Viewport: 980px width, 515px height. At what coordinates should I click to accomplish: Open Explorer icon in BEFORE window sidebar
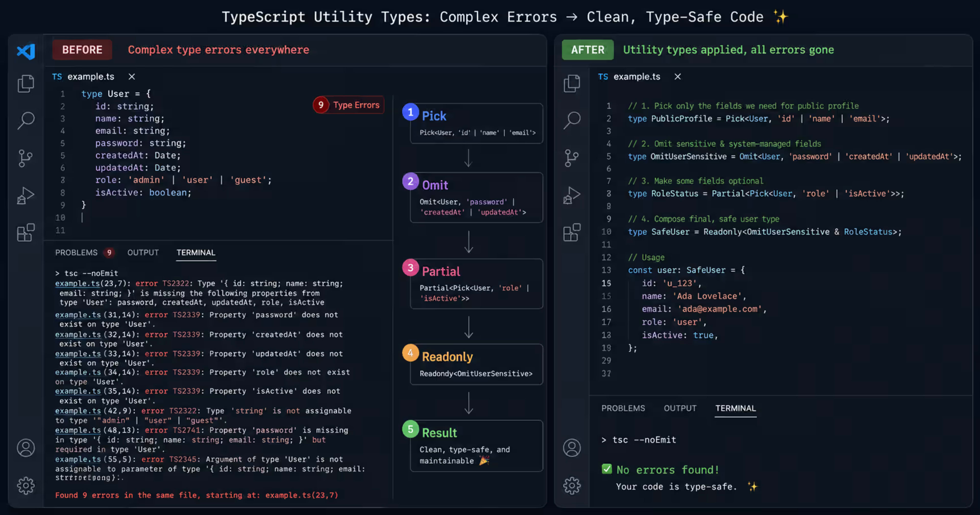tap(26, 83)
